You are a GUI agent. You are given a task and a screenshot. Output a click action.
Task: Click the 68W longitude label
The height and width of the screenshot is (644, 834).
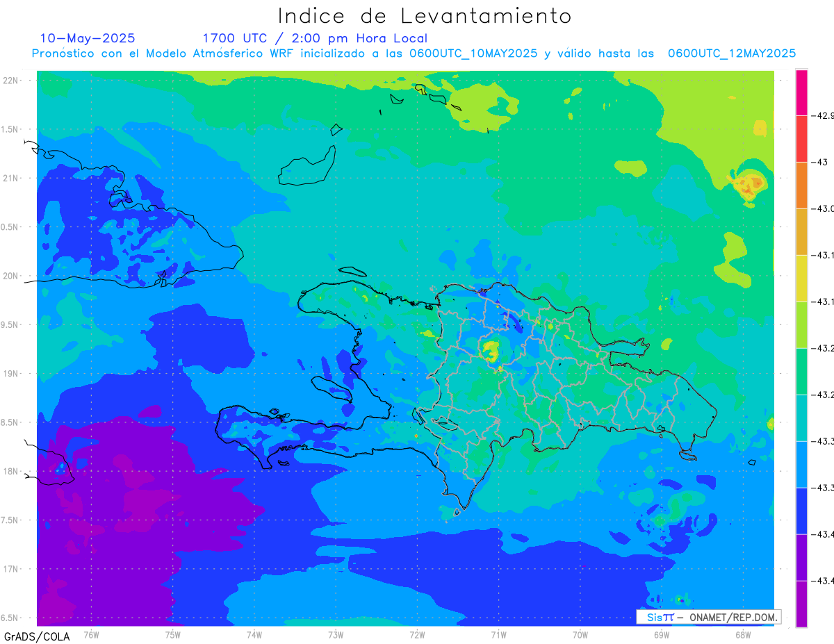click(743, 634)
